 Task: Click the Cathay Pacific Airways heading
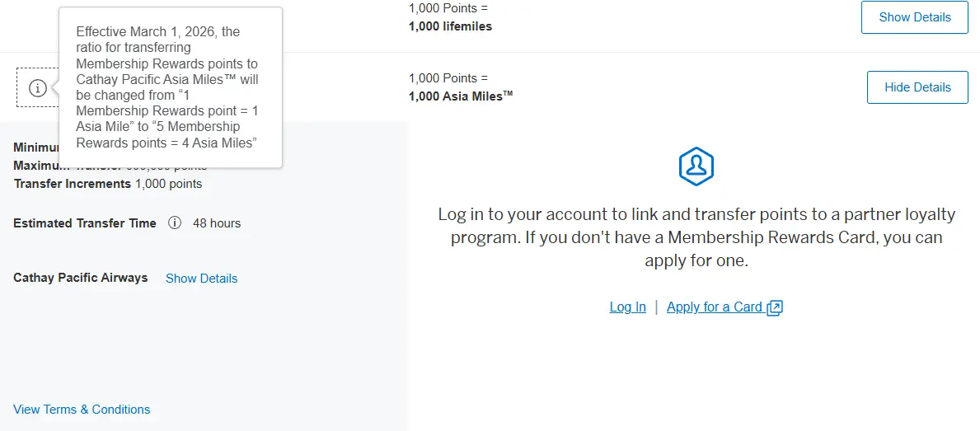click(x=81, y=278)
